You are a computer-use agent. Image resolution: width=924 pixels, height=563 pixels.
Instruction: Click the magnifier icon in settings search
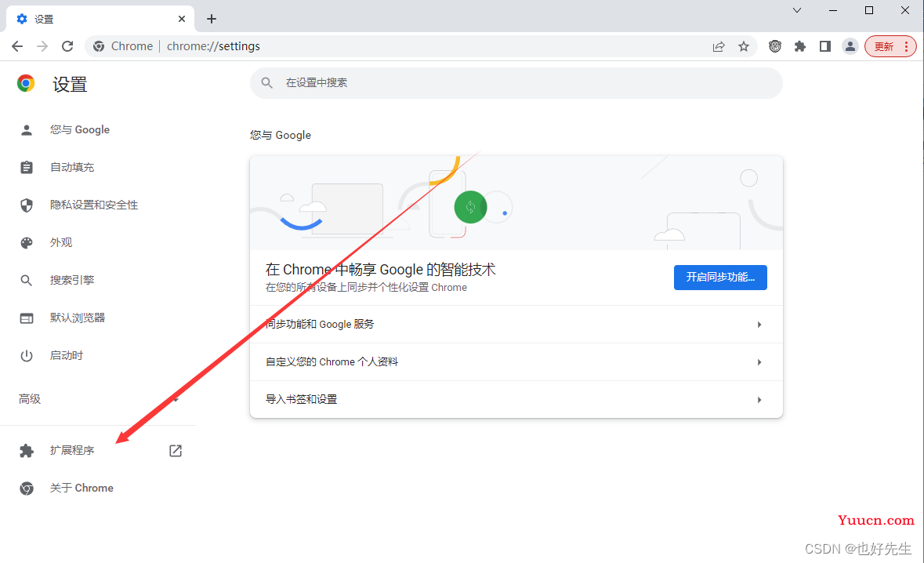[x=267, y=83]
